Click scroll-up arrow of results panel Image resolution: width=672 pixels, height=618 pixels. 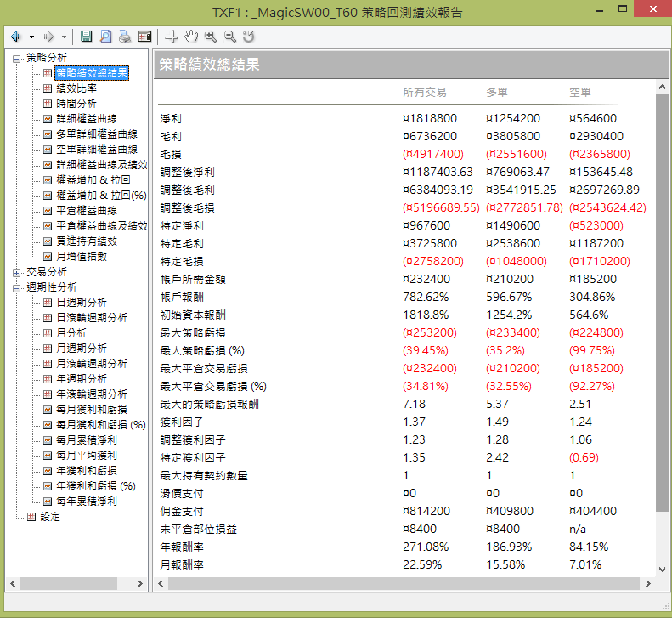coord(662,87)
